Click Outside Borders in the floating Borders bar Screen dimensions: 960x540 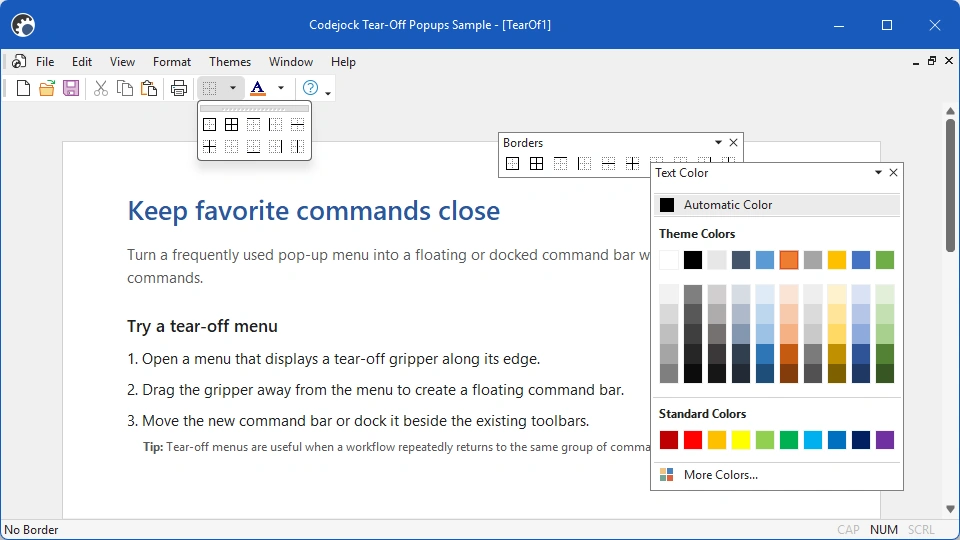[x=512, y=163]
